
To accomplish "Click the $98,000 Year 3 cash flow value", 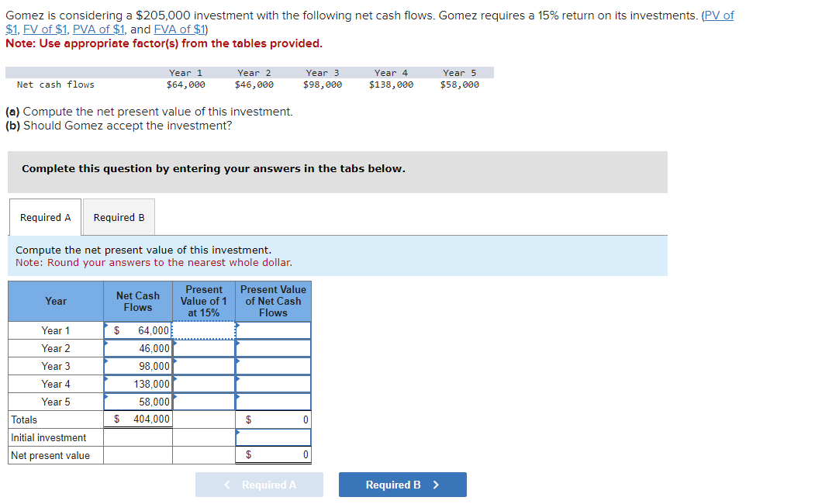I will 323,85.
